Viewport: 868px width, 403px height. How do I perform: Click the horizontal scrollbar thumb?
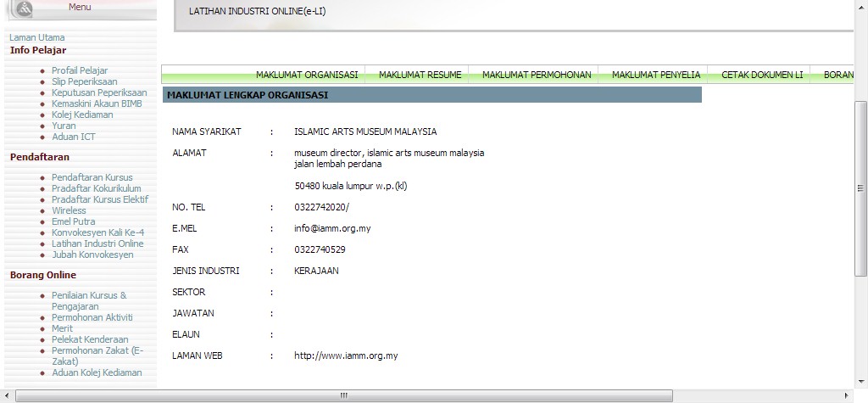(x=344, y=396)
